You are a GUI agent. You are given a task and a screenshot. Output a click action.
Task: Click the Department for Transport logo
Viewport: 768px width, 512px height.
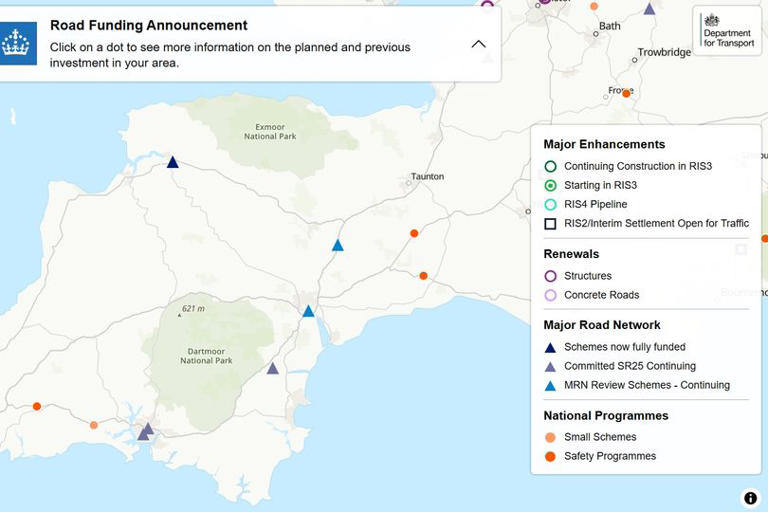(727, 31)
